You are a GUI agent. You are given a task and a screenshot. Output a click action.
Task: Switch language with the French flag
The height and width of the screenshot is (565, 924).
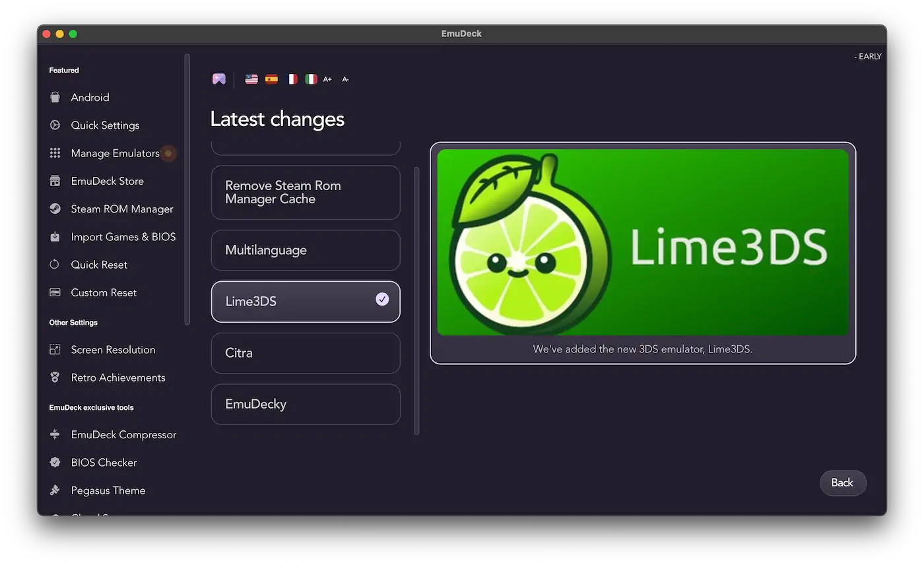pos(291,79)
